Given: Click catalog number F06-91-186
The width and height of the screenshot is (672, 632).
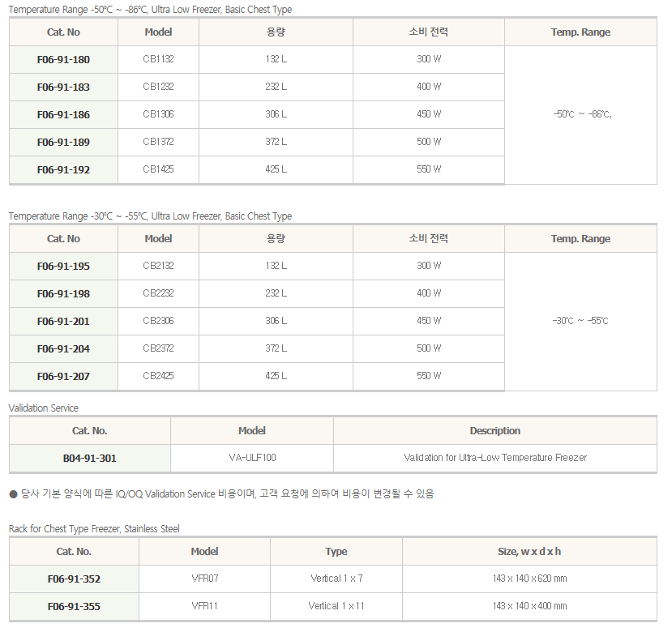Looking at the screenshot, I should 63,115.
